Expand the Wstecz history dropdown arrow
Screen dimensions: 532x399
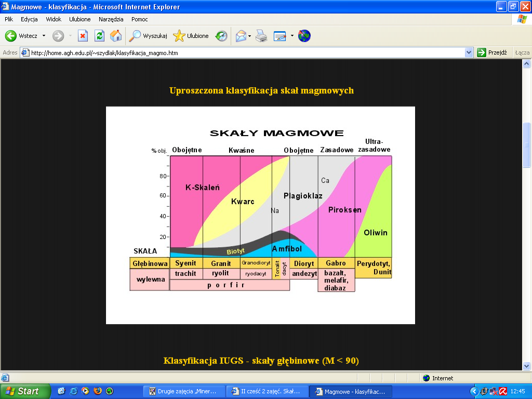(44, 36)
